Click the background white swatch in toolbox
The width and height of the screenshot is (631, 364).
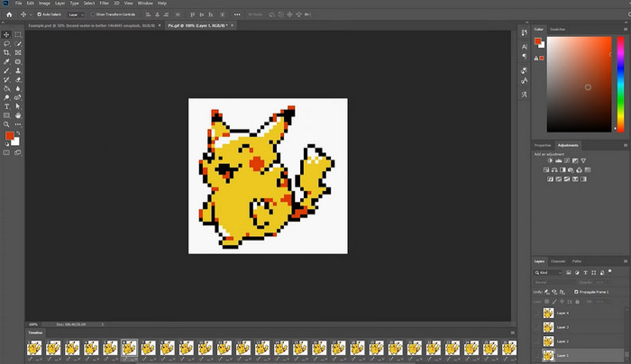pyautogui.click(x=16, y=142)
